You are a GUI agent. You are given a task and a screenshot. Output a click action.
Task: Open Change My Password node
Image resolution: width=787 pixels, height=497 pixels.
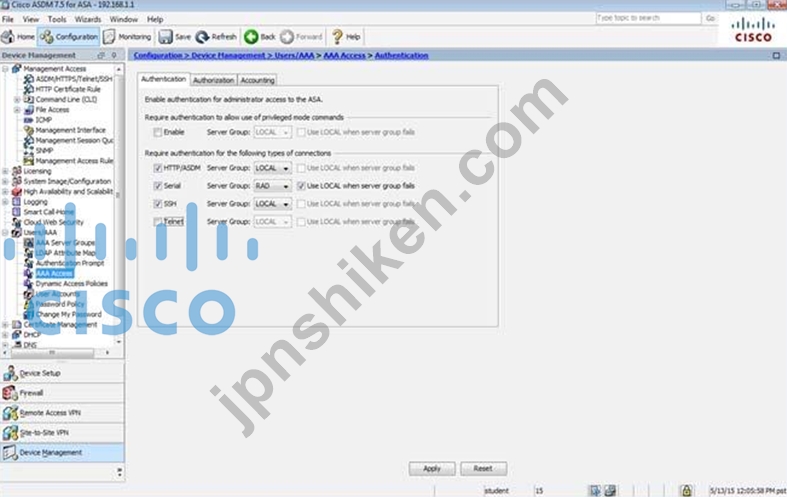[69, 314]
